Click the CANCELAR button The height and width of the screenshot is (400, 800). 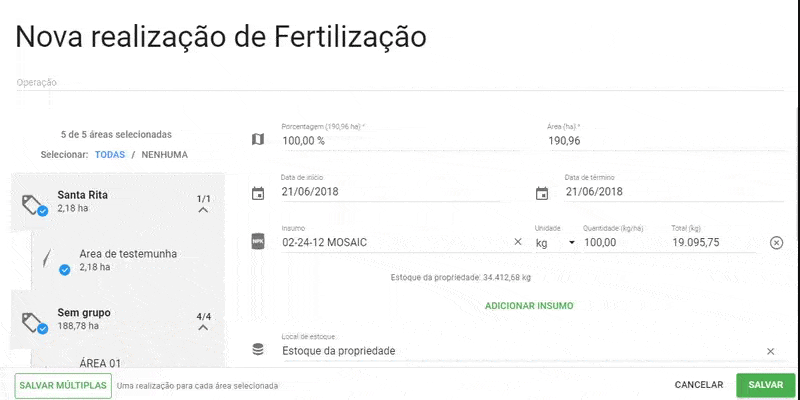tap(698, 385)
